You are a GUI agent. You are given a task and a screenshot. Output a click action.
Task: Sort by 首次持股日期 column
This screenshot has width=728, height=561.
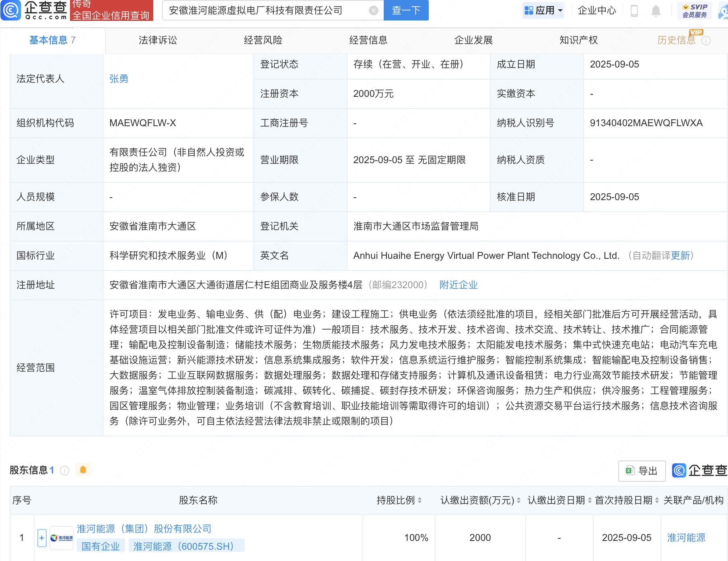(657, 500)
